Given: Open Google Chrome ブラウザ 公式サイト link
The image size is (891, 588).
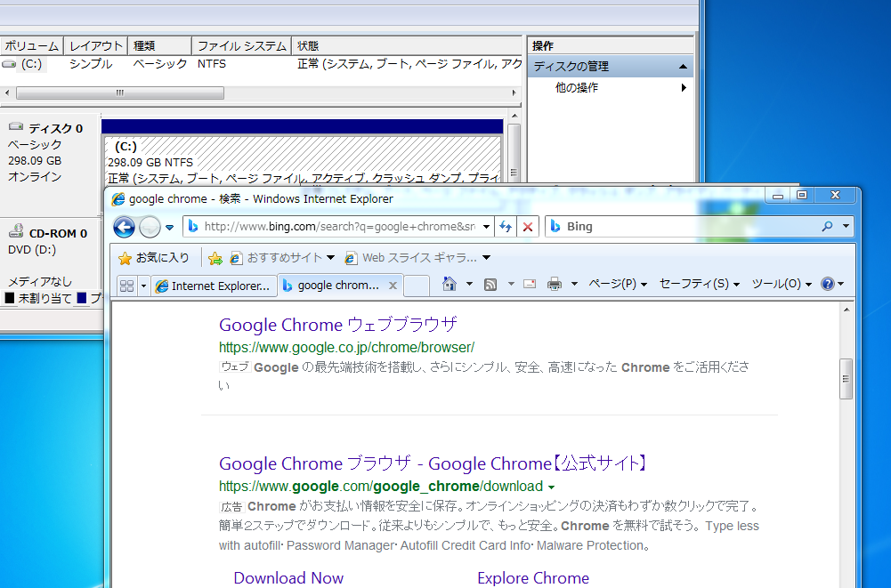Looking at the screenshot, I should pyautogui.click(x=433, y=463).
